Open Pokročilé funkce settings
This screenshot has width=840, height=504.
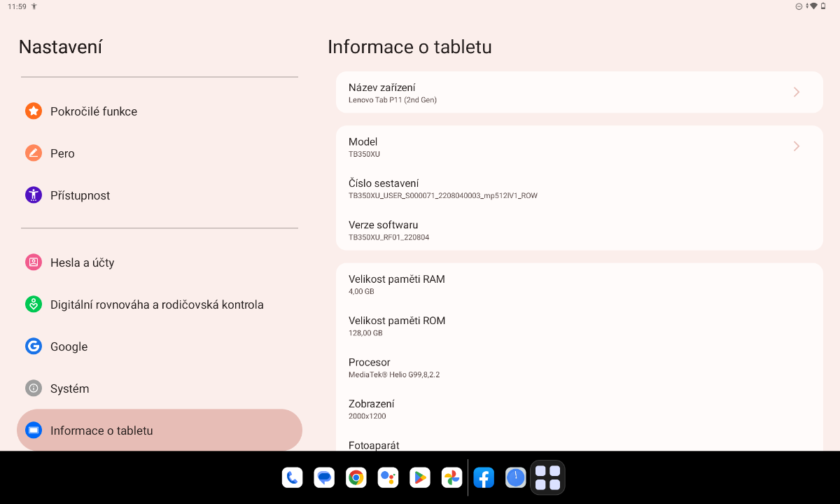[x=93, y=111]
